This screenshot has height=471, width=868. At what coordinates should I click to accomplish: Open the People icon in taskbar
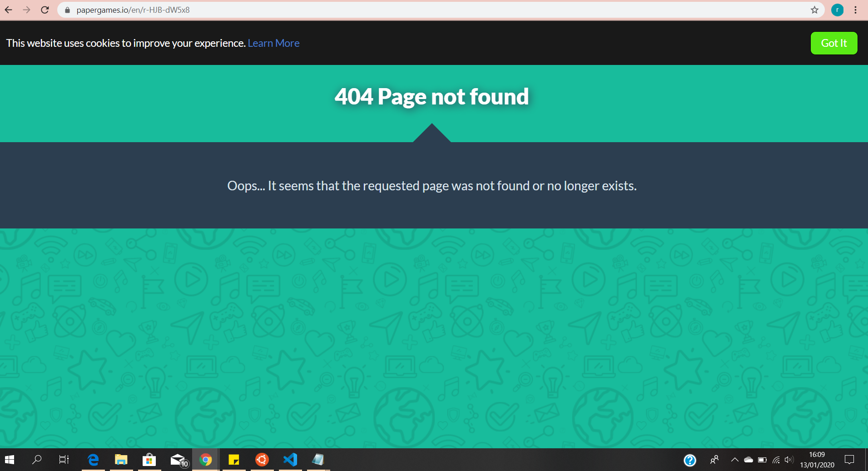click(x=714, y=460)
